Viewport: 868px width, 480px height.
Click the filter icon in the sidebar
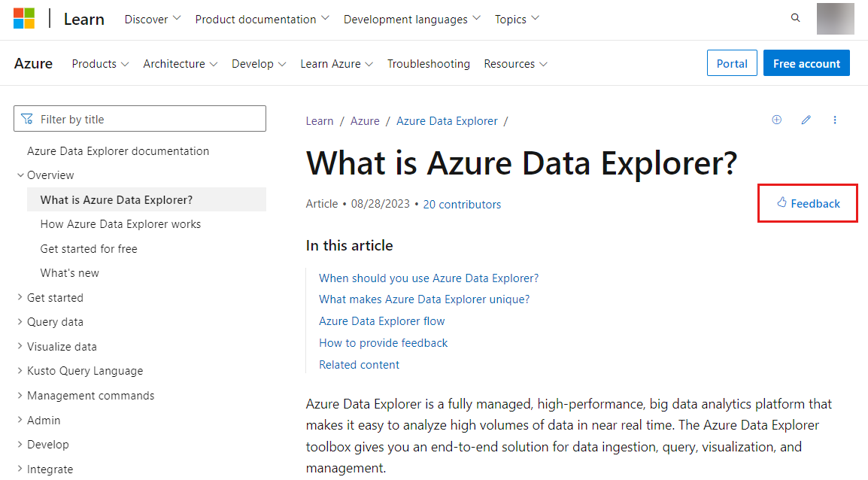click(x=27, y=118)
